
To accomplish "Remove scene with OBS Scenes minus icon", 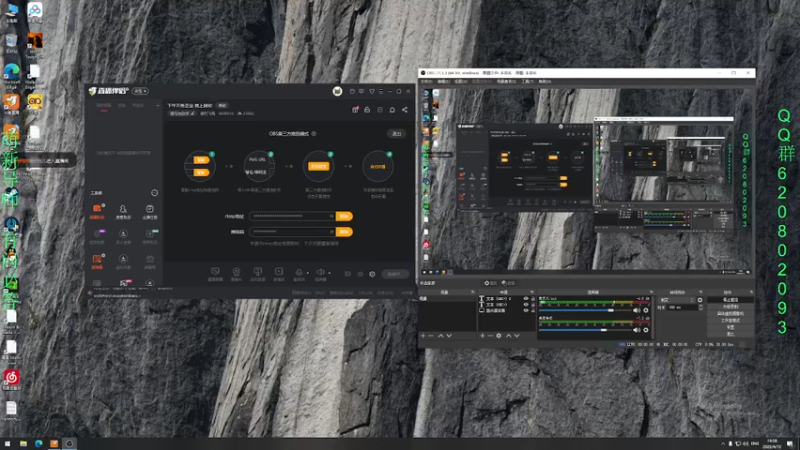I will click(x=431, y=336).
